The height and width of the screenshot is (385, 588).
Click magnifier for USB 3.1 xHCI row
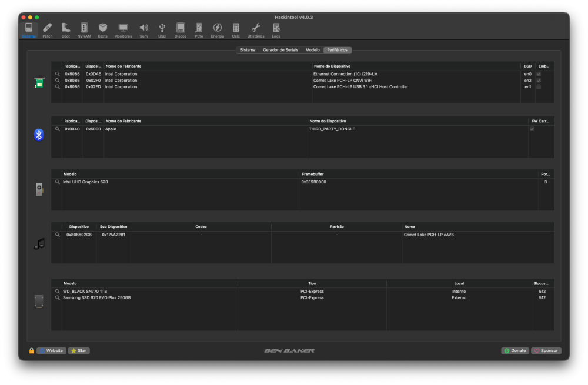click(58, 86)
